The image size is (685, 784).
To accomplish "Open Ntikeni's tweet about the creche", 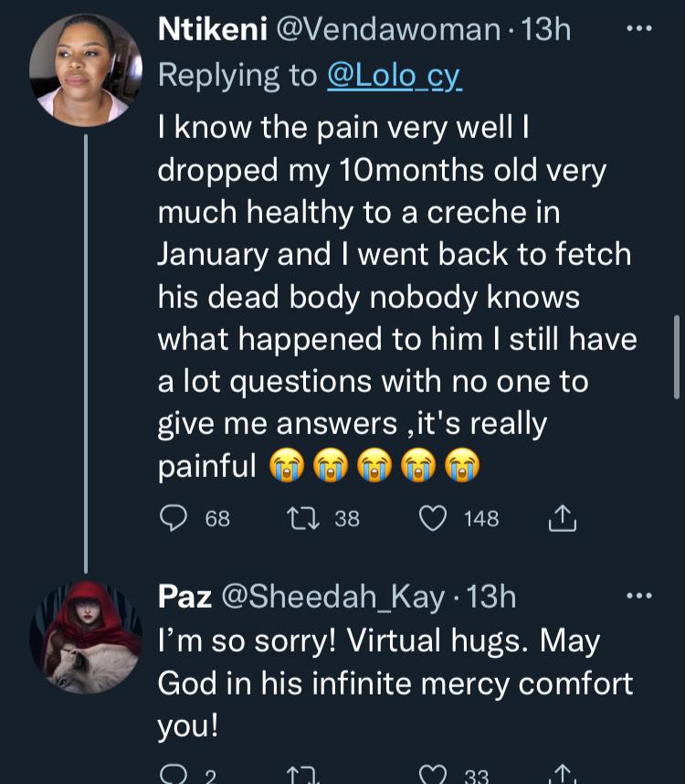I will coord(393,297).
